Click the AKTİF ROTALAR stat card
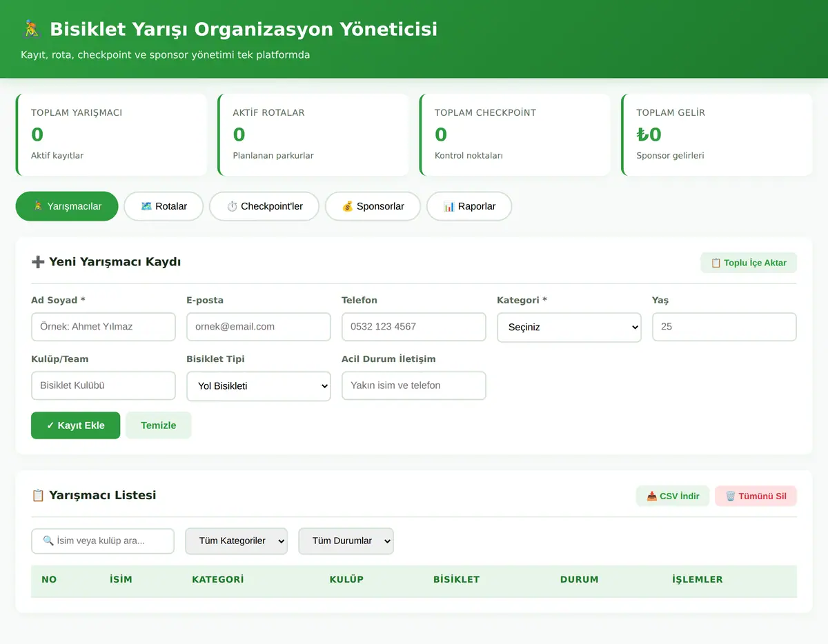Image resolution: width=828 pixels, height=644 pixels. 313,134
